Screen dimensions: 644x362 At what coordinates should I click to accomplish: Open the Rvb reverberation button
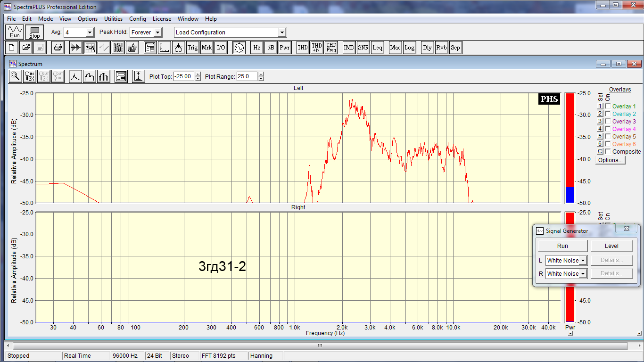coord(441,48)
